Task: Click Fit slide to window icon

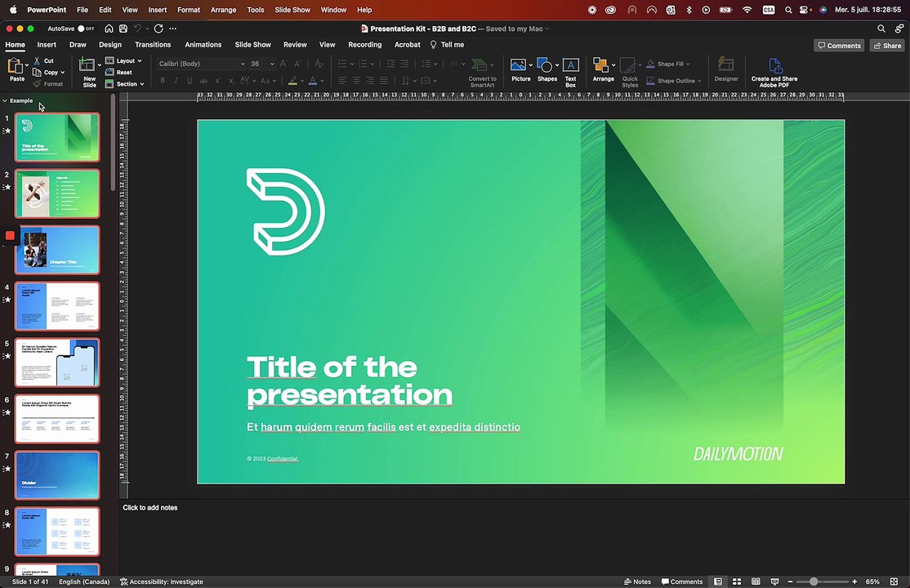Action: tap(894, 581)
